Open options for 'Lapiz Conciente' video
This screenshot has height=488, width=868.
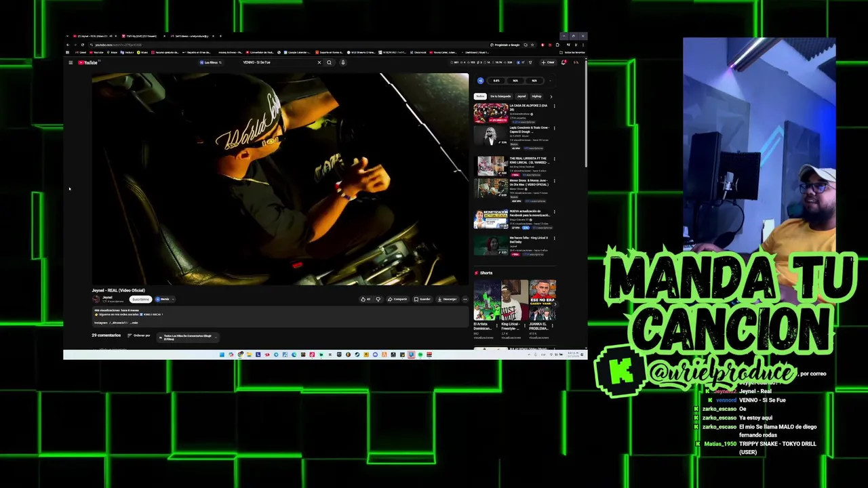[554, 128]
